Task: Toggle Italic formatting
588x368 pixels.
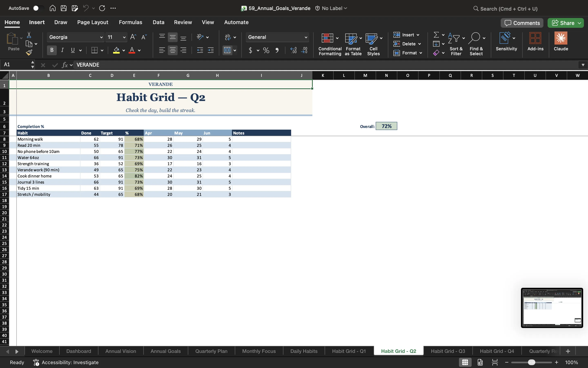Action: (62, 50)
